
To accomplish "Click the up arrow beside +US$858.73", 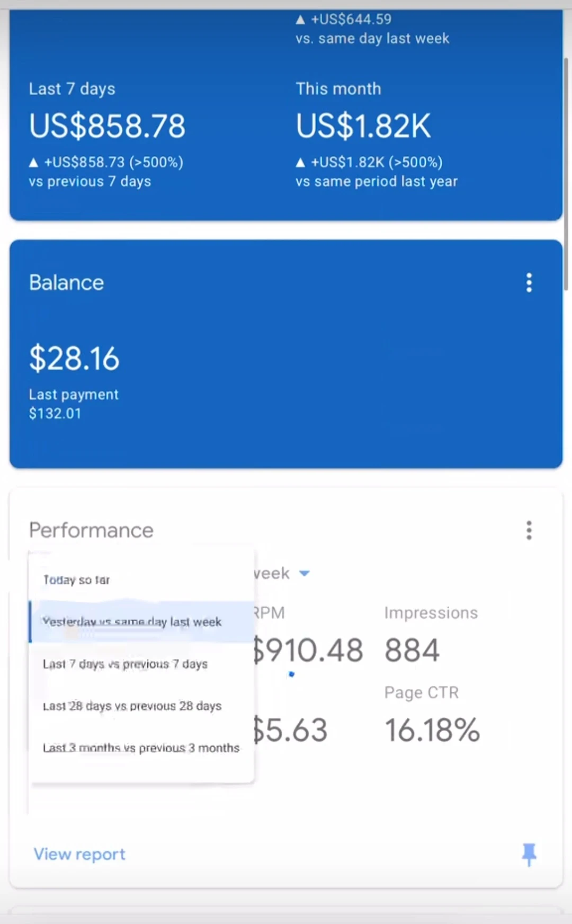I will click(x=34, y=163).
